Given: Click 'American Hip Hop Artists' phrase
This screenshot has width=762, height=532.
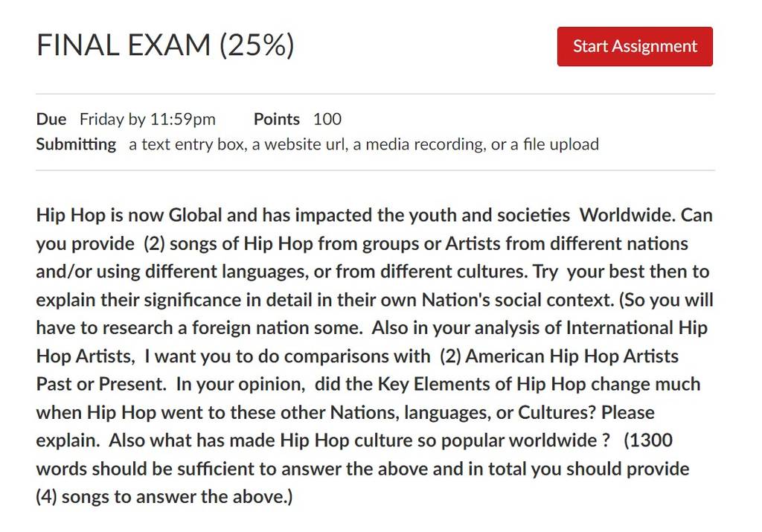Looking at the screenshot, I should [x=571, y=356].
